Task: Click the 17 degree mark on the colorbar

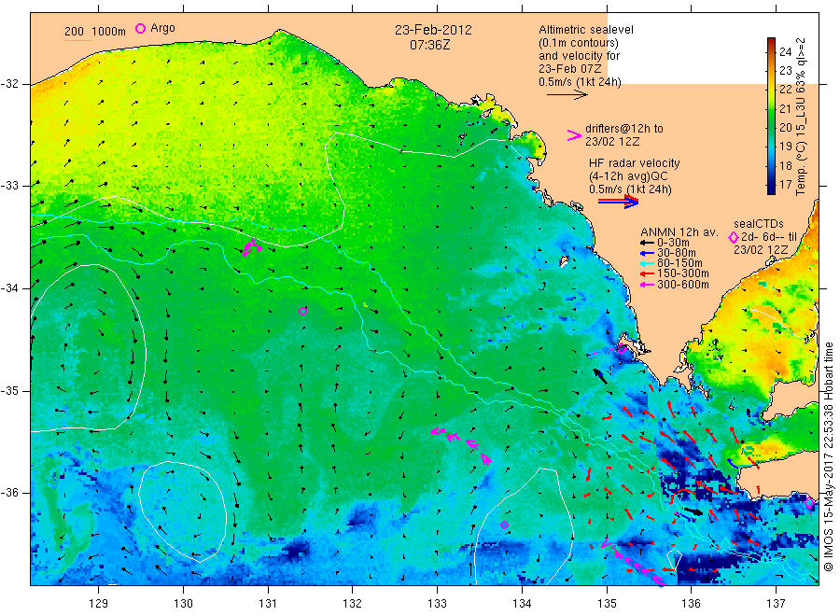Action: 785,184
